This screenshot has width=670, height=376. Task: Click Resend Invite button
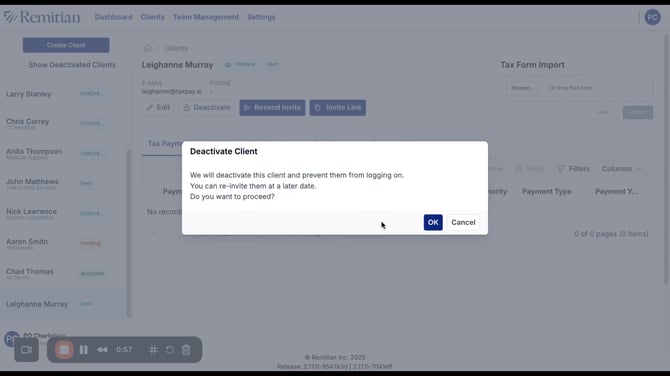click(x=272, y=108)
